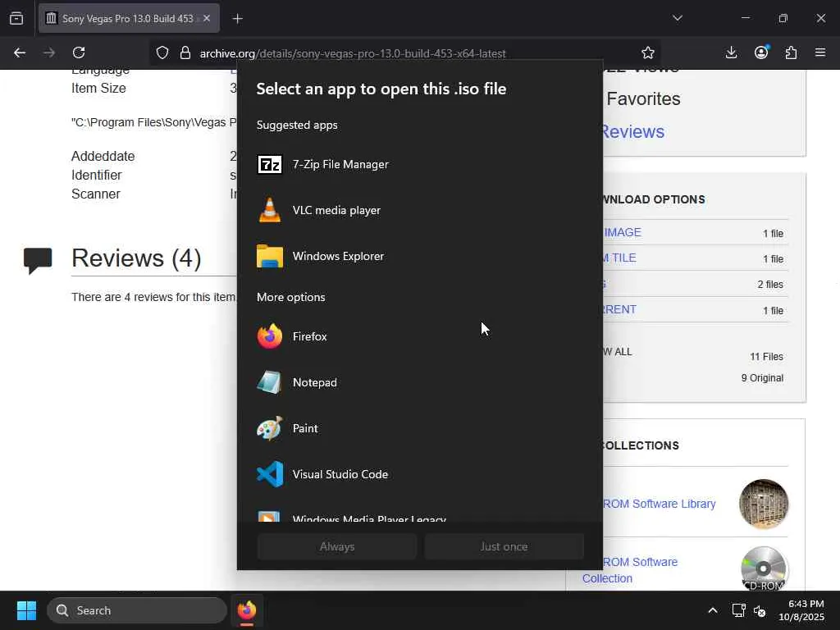840x630 pixels.
Task: Click the Identifier label
Action: [x=97, y=176]
